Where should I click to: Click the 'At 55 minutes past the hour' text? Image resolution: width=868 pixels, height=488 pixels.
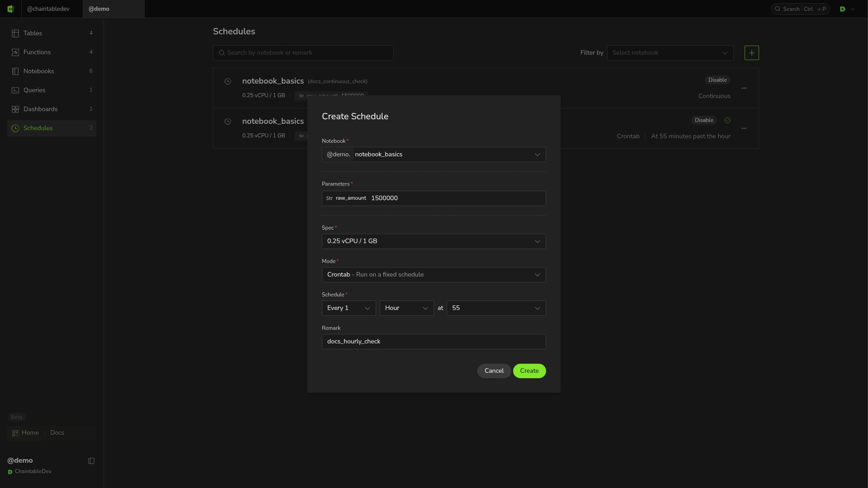click(691, 136)
